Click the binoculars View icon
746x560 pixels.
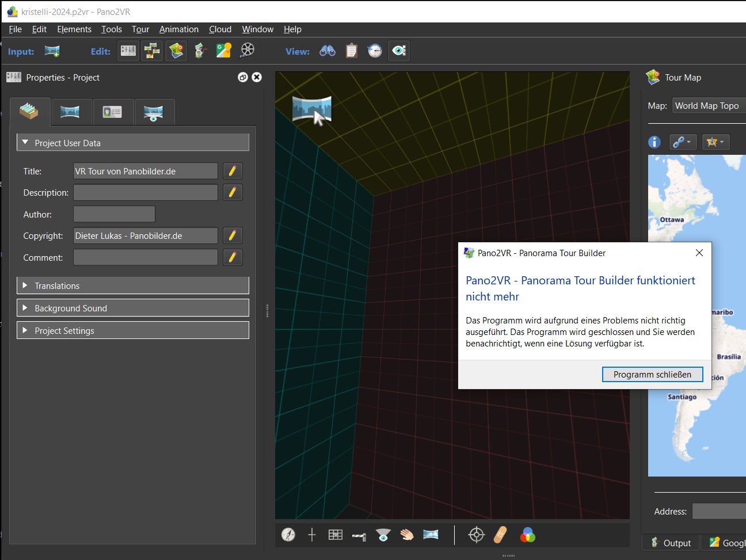[x=328, y=51]
